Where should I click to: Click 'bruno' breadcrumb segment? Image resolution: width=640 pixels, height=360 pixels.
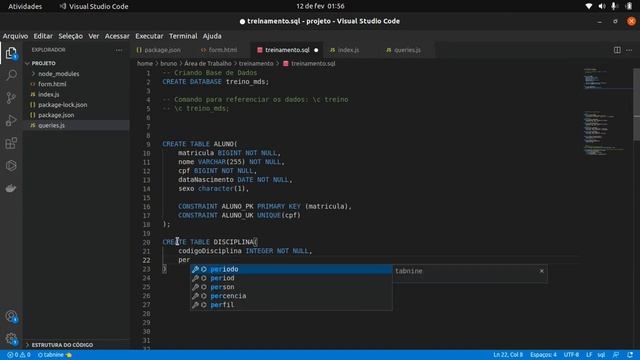click(169, 64)
